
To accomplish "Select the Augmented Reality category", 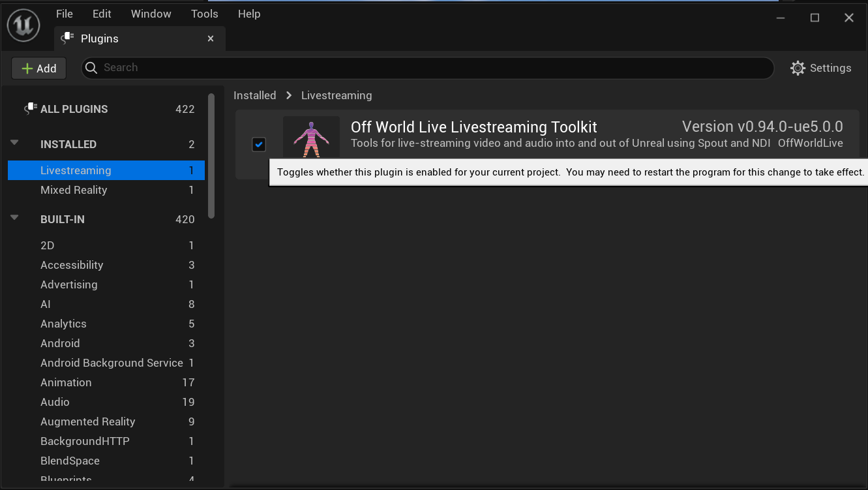I will (x=106, y=421).
